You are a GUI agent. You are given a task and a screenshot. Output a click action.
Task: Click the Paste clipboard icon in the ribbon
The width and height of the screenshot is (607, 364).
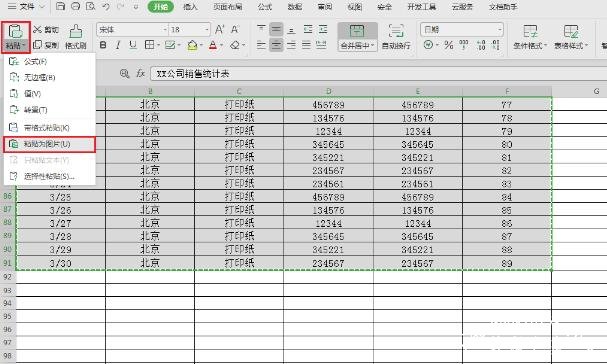(x=15, y=31)
